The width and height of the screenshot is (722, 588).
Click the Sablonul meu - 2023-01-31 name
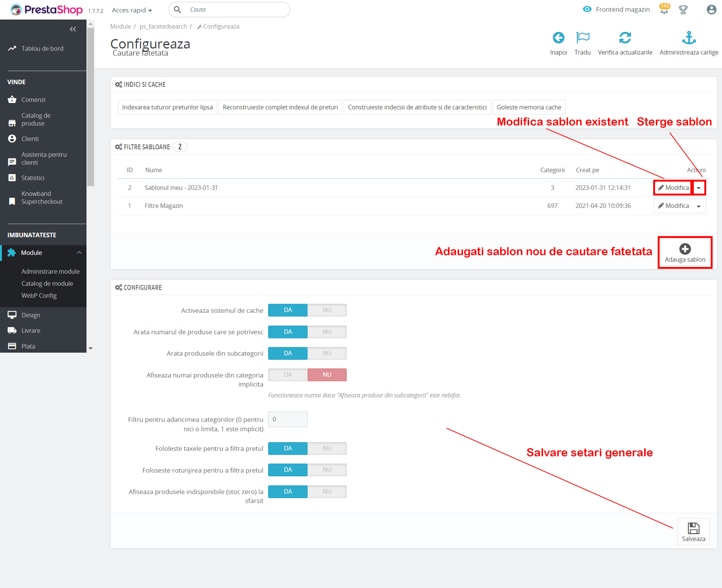(181, 188)
